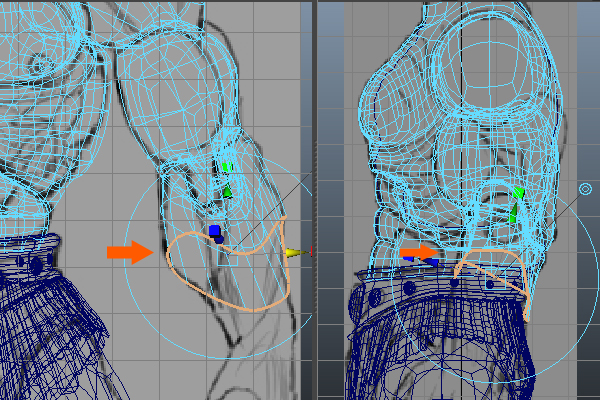Click the yellow cone handle in left view
600x400 pixels.
292,253
